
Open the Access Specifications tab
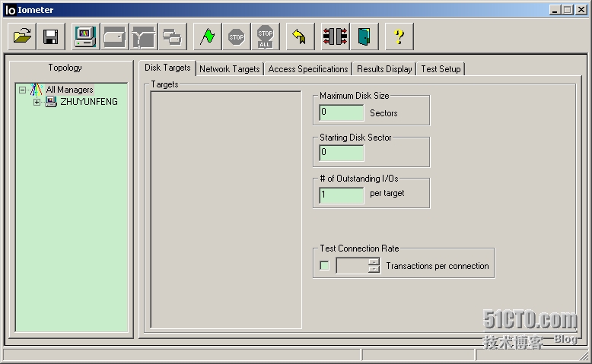tap(308, 69)
